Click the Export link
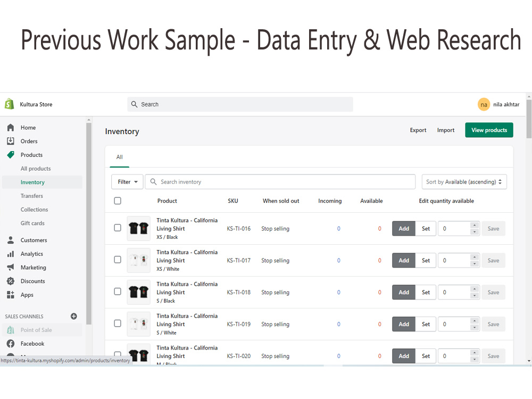Image resolution: width=532 pixels, height=399 pixels. tap(418, 130)
